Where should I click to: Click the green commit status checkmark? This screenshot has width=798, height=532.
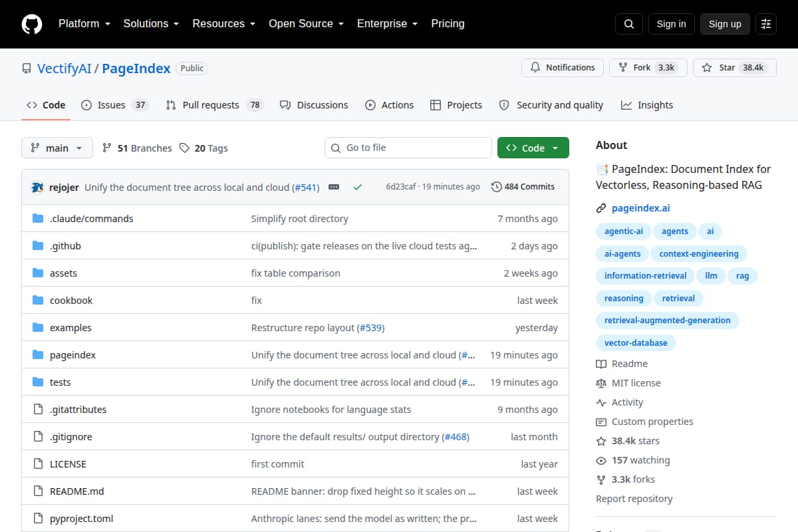point(358,188)
